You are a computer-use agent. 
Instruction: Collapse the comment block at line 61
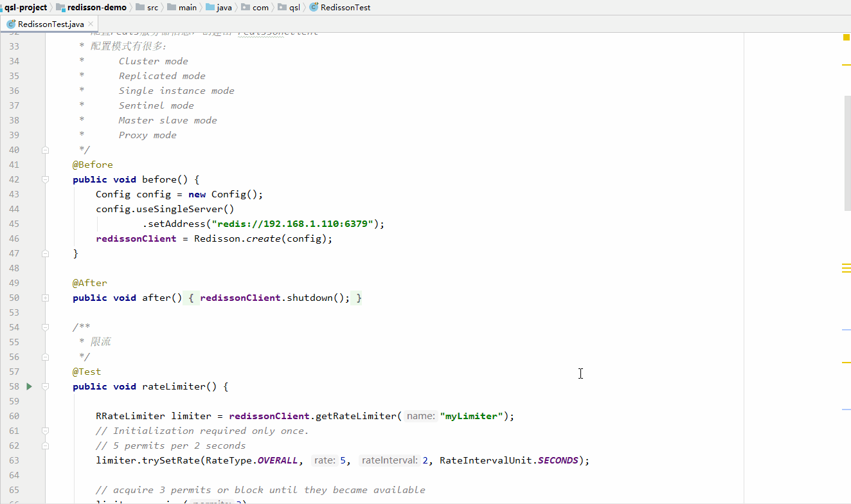[45, 431]
